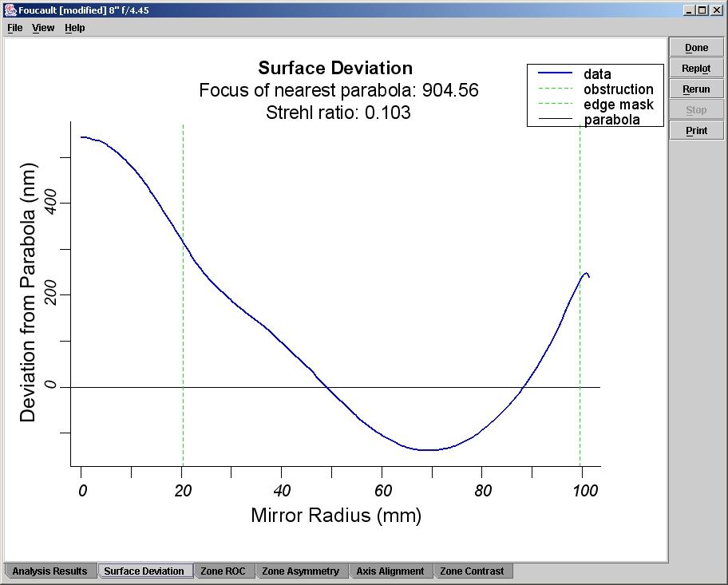Maximize the Foucault window
Screen dimensions: 728x585
click(x=702, y=10)
